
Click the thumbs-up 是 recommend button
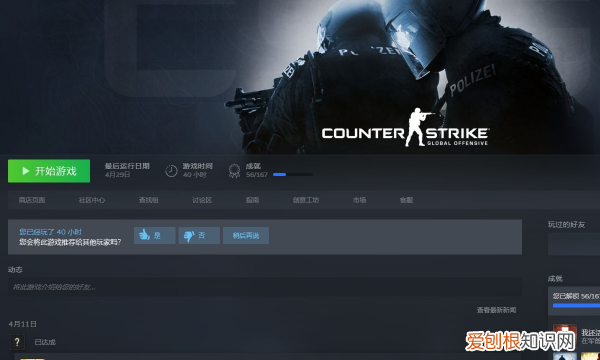(155, 235)
